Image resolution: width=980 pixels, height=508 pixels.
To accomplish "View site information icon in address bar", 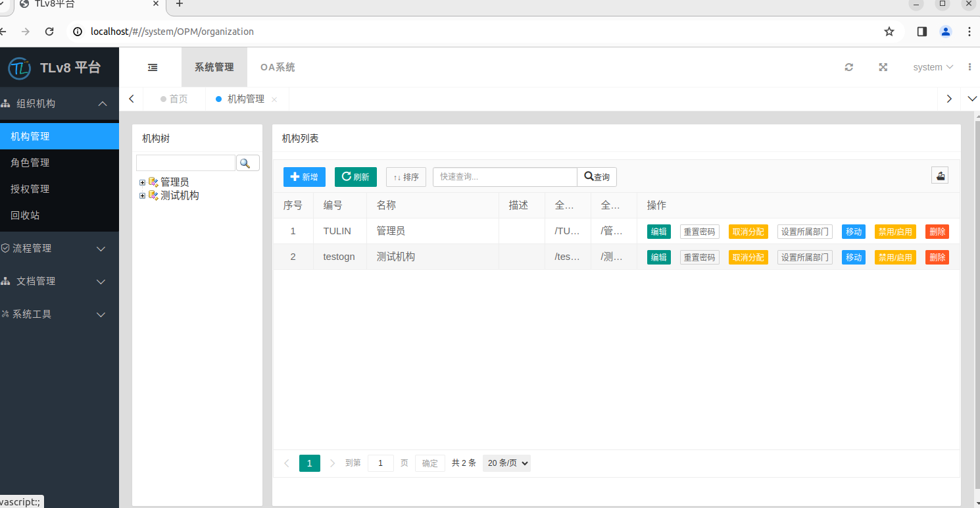I will tap(78, 31).
